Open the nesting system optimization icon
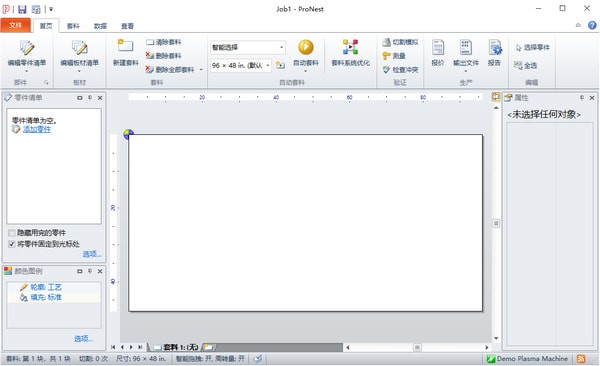Image resolution: width=600 pixels, height=366 pixels. point(350,47)
